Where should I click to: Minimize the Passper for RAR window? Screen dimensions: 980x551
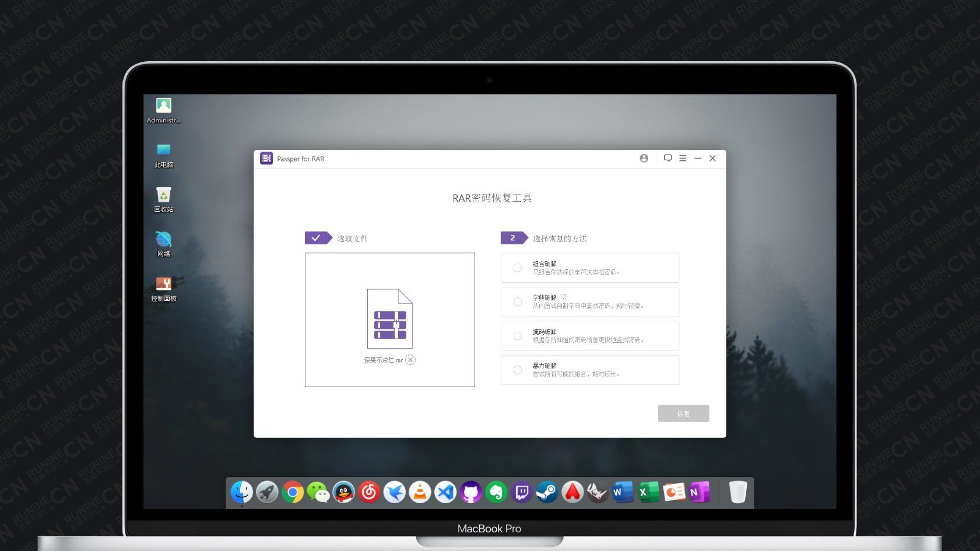(697, 158)
